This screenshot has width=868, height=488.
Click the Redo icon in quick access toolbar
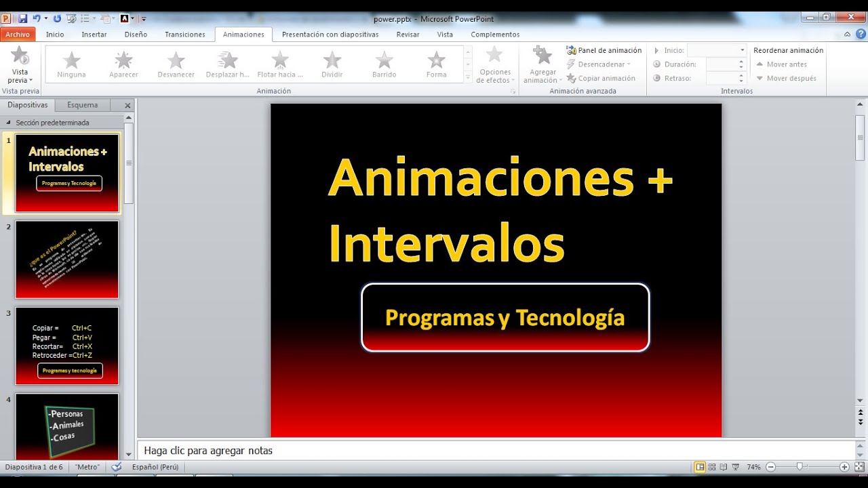57,19
